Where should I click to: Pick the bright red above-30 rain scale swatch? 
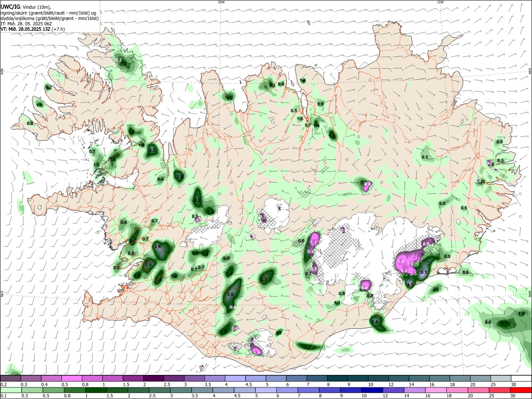click(x=520, y=390)
